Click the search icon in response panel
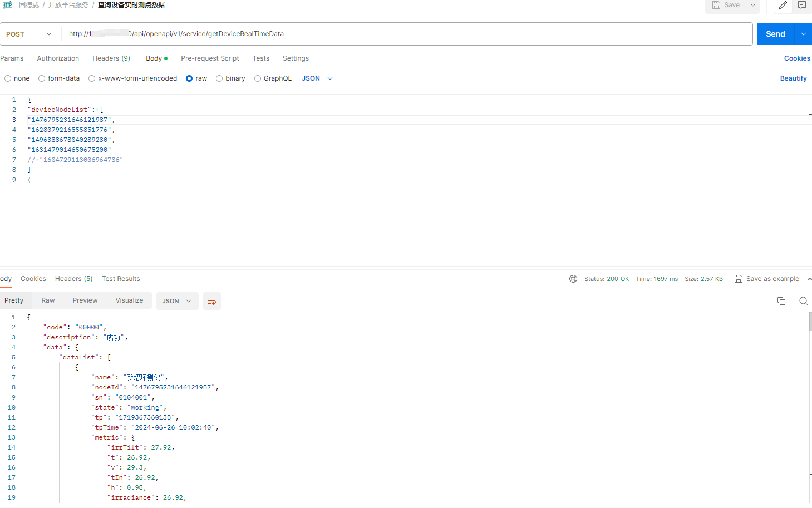 [x=803, y=301]
